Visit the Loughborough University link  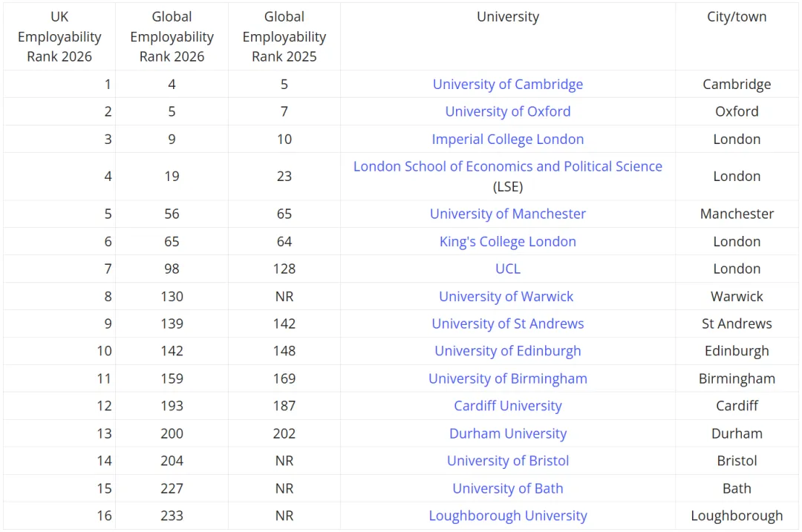click(507, 516)
